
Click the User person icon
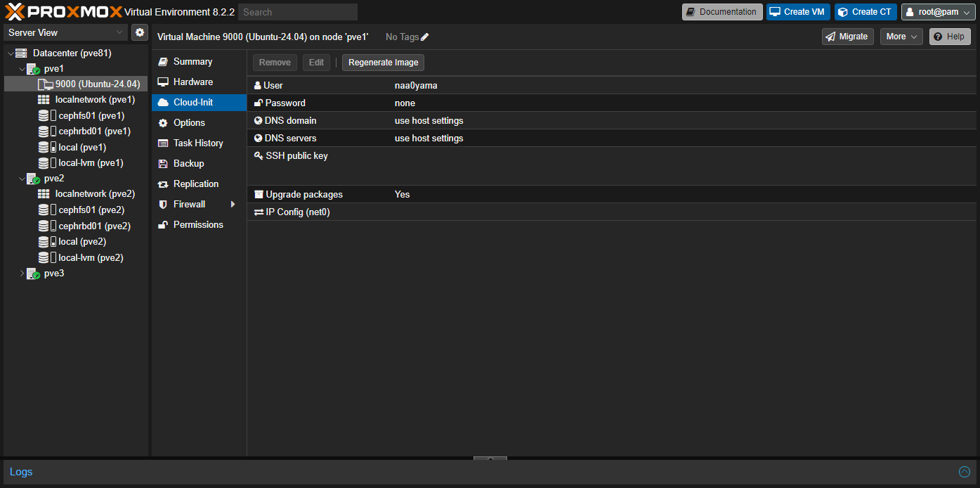click(258, 85)
